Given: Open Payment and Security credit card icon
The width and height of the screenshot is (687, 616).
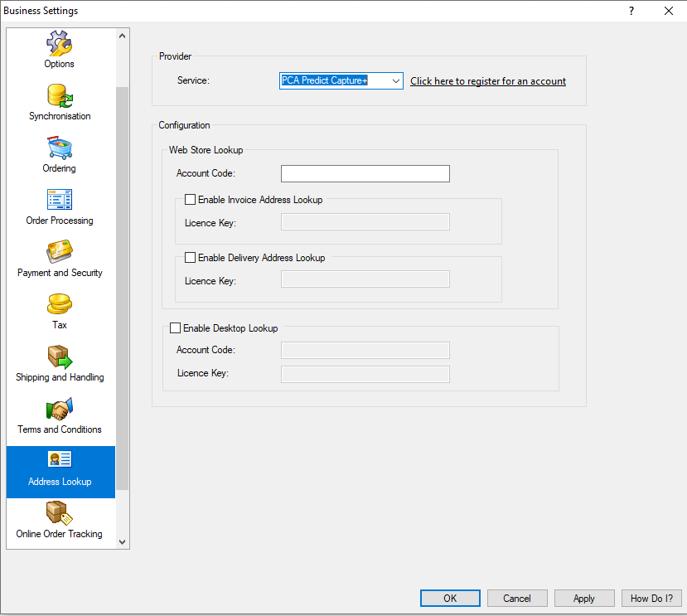Looking at the screenshot, I should tap(60, 252).
